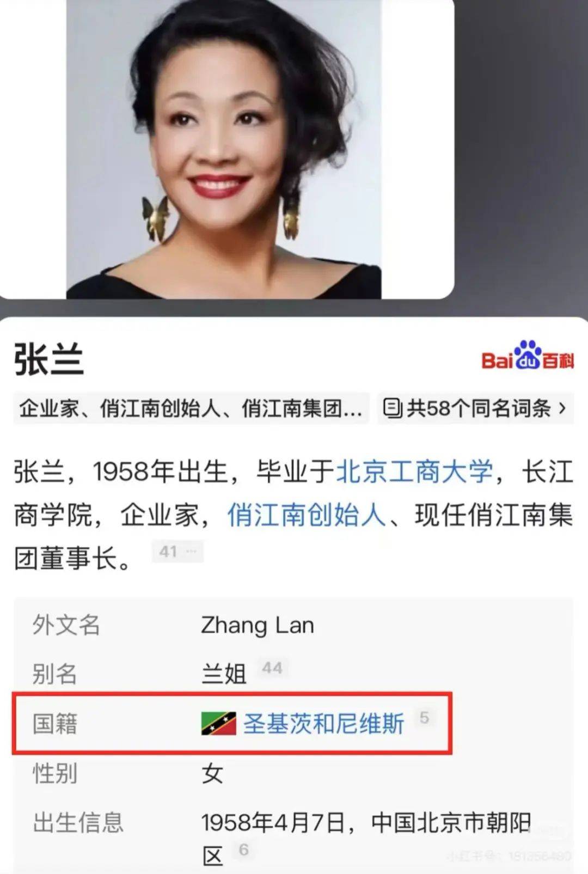Tap reference number 44 next to 兰姐
The image size is (588, 874).
point(272,668)
